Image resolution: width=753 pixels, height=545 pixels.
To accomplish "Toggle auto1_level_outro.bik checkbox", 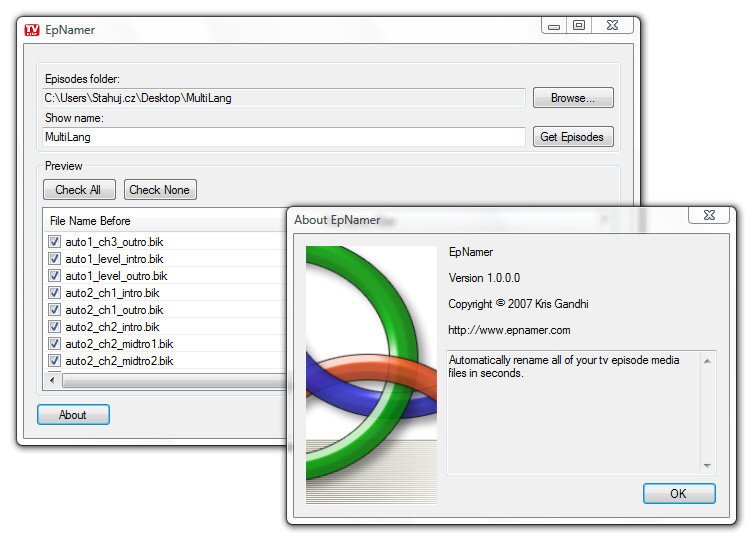I will click(54, 276).
